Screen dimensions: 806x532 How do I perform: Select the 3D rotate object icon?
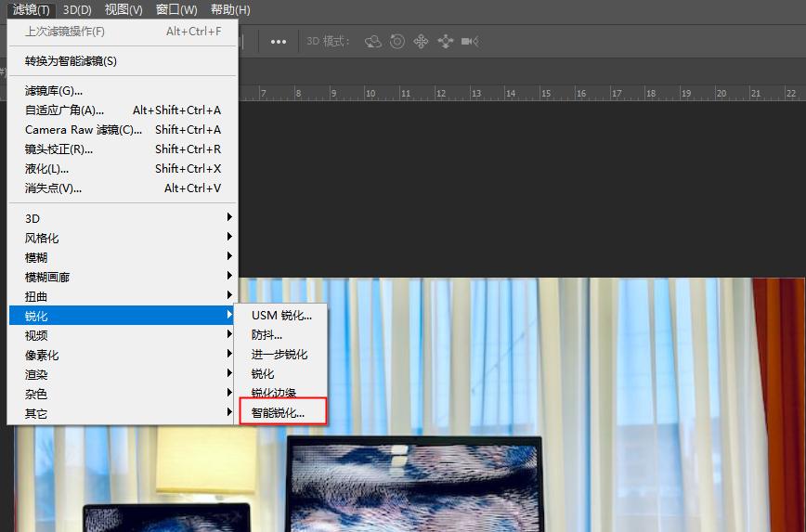coord(372,41)
